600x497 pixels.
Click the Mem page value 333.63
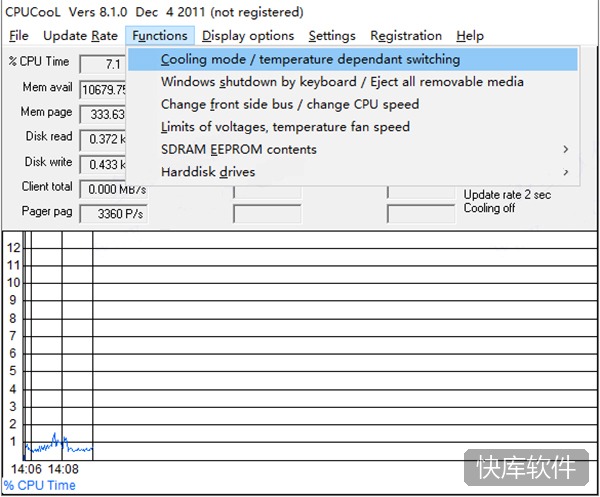(103, 114)
